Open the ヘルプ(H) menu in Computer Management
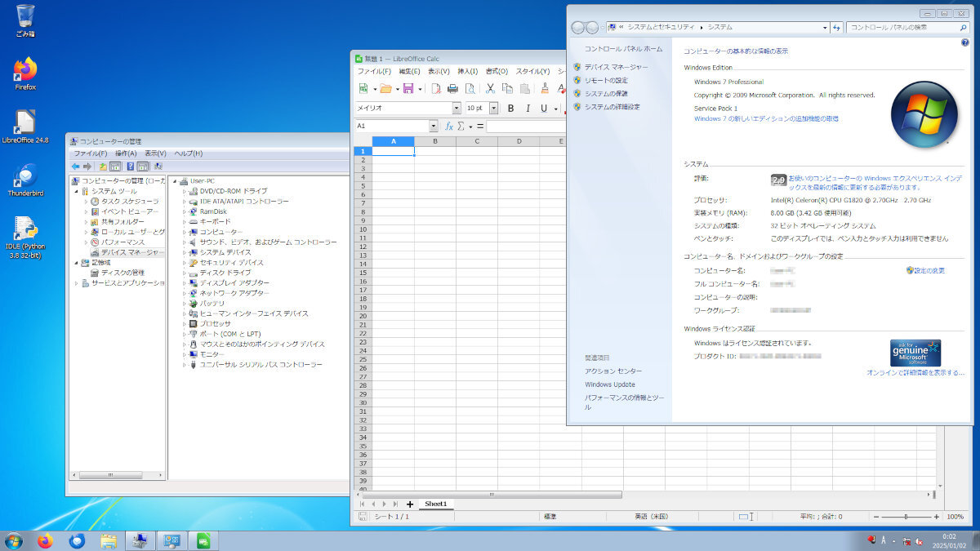This screenshot has width=980, height=551. [x=189, y=153]
